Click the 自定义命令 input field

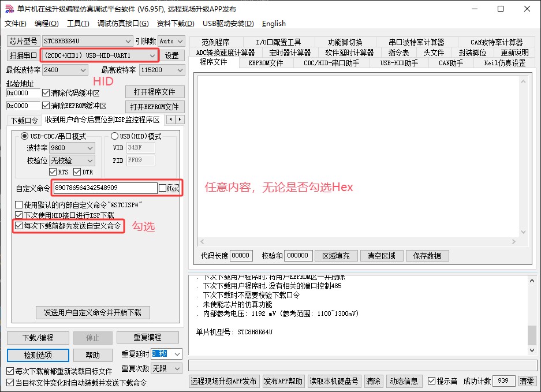106,188
